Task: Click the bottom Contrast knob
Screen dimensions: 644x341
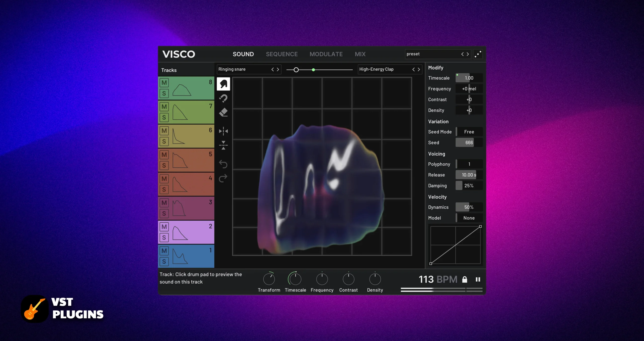Action: pos(348,279)
